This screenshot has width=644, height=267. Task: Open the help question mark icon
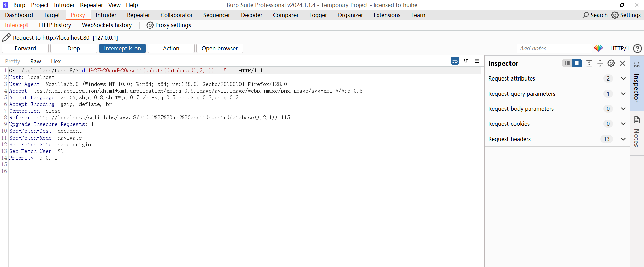[637, 48]
